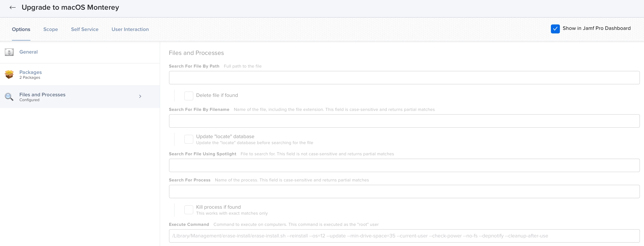Enable Delete file if found checkbox
The height and width of the screenshot is (246, 644).
tap(188, 96)
